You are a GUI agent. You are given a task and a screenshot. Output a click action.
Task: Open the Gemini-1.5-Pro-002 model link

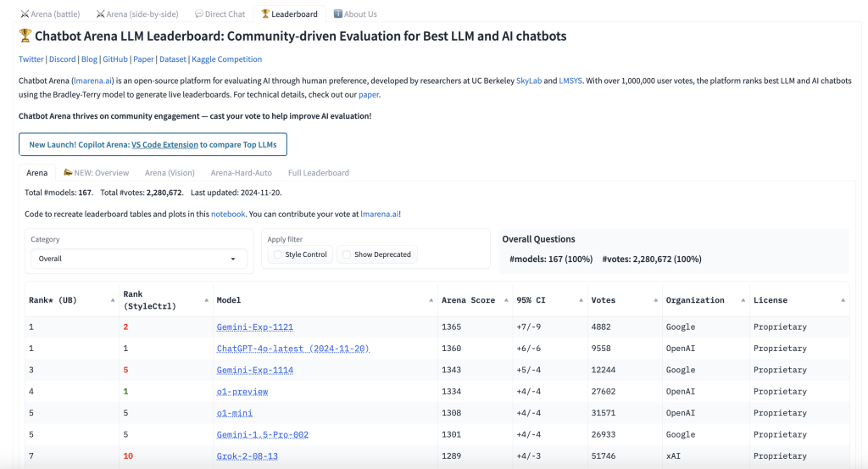[x=263, y=435]
